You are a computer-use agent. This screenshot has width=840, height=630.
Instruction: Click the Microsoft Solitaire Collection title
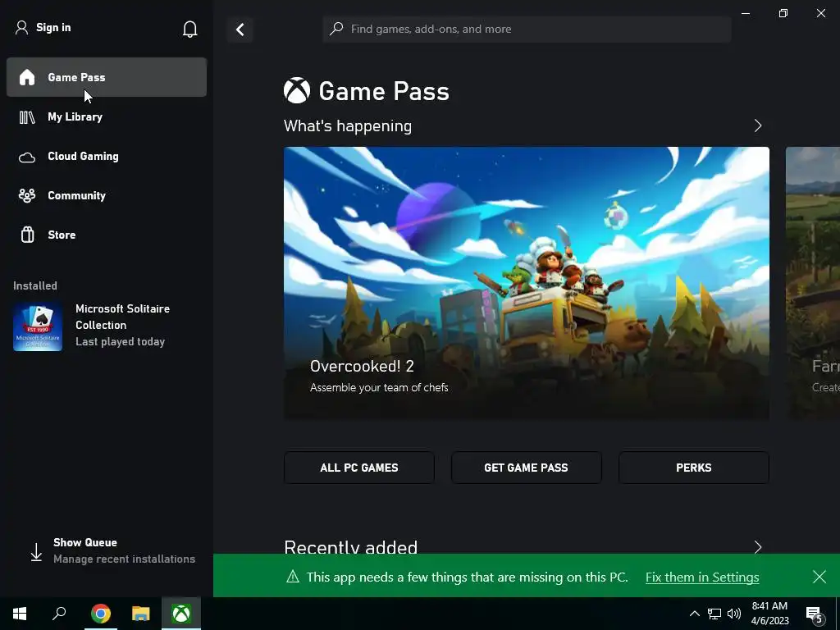123,317
